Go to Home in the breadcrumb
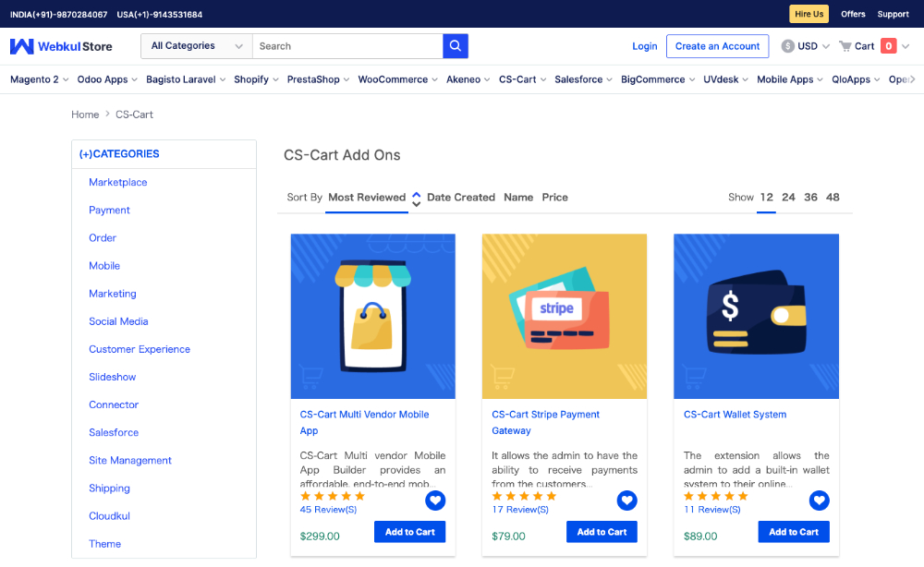924x567 pixels. pyautogui.click(x=85, y=115)
